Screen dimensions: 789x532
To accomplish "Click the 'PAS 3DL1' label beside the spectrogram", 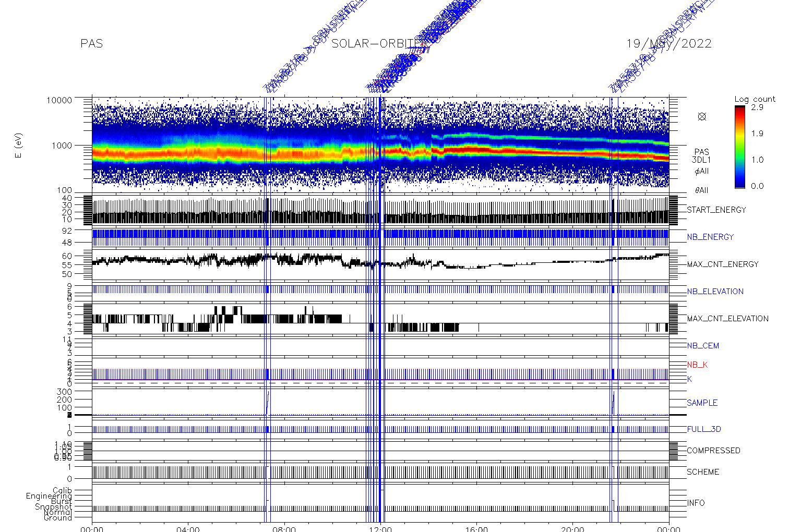I will 701,156.
